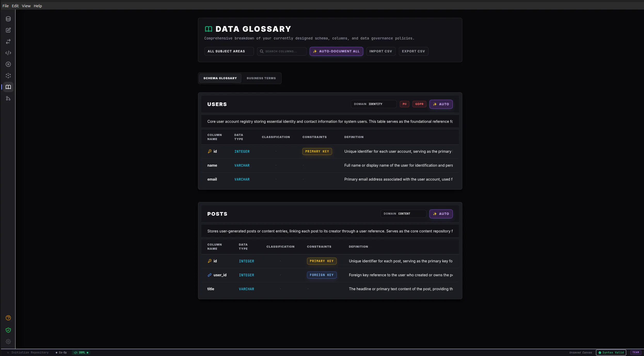Click the definition of title column
Viewport: 644px width, 356px height.
401,289
